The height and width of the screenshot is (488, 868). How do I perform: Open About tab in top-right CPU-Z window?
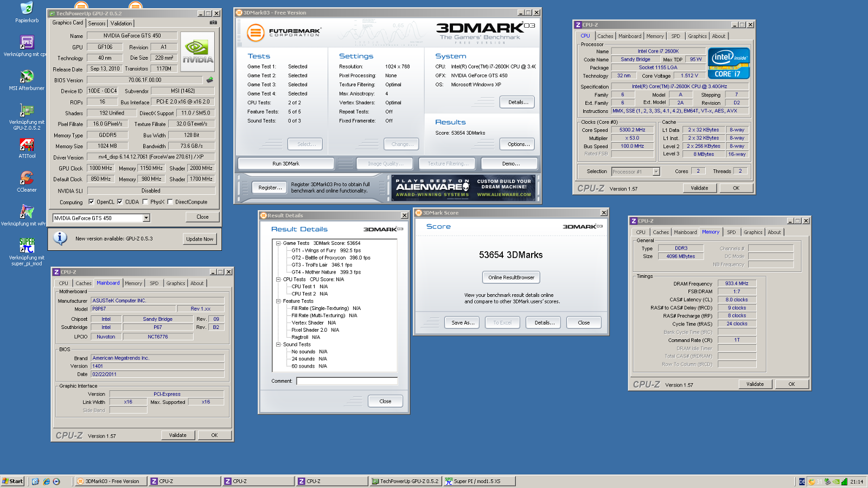pos(719,36)
